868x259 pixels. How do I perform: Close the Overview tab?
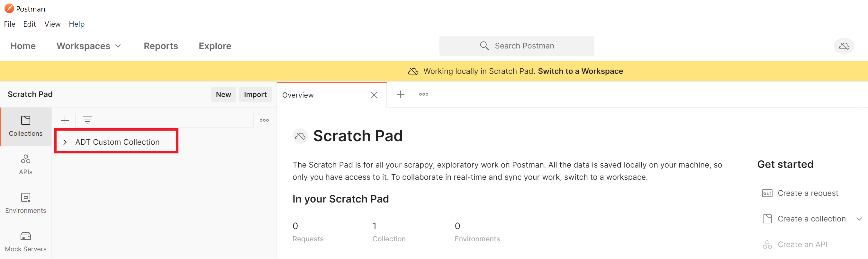point(374,95)
